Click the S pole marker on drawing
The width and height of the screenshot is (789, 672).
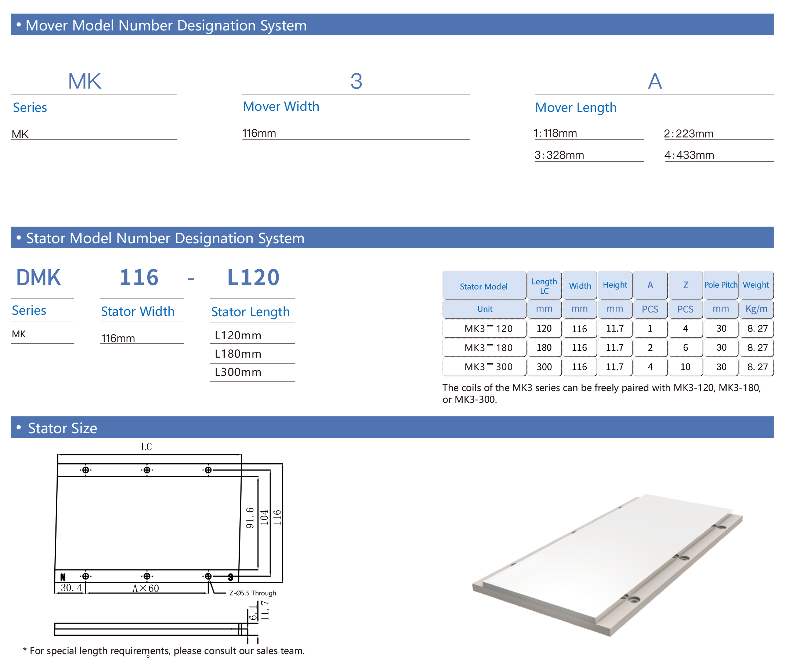230,577
